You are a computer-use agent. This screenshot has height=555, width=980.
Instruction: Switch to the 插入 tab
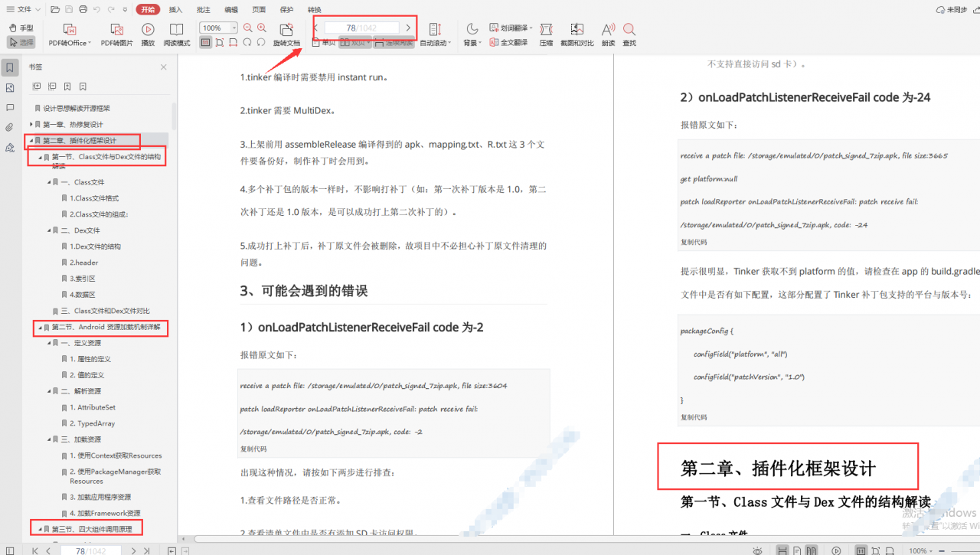pos(175,9)
